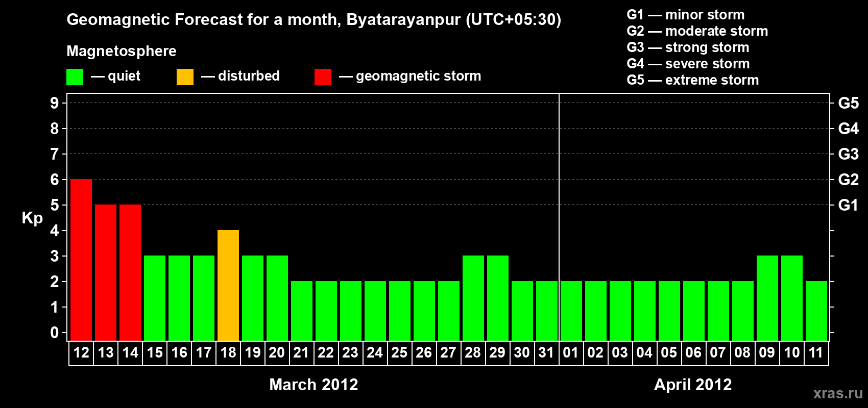Click date label 06 in April

tap(693, 352)
